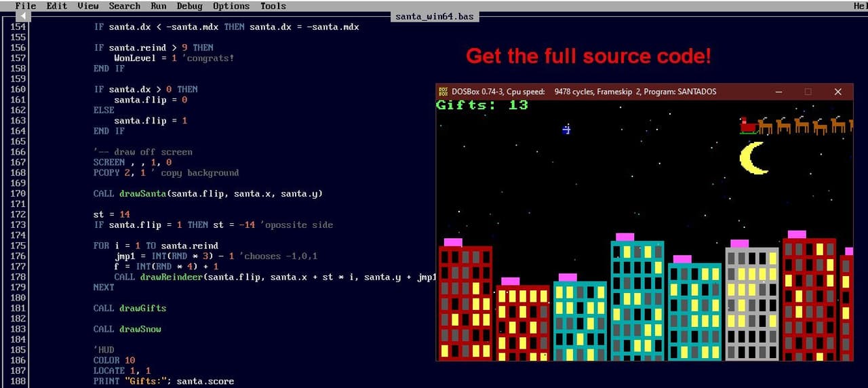Open the Edit menu

coord(57,6)
